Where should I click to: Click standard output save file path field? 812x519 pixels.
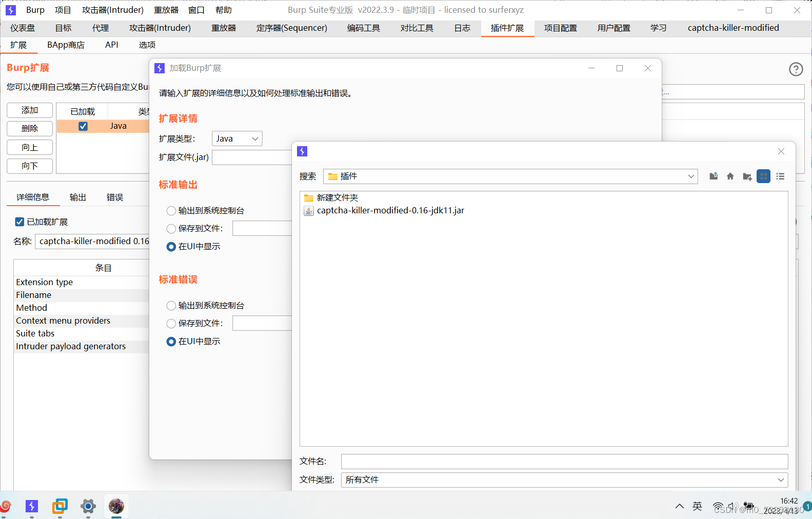point(262,229)
